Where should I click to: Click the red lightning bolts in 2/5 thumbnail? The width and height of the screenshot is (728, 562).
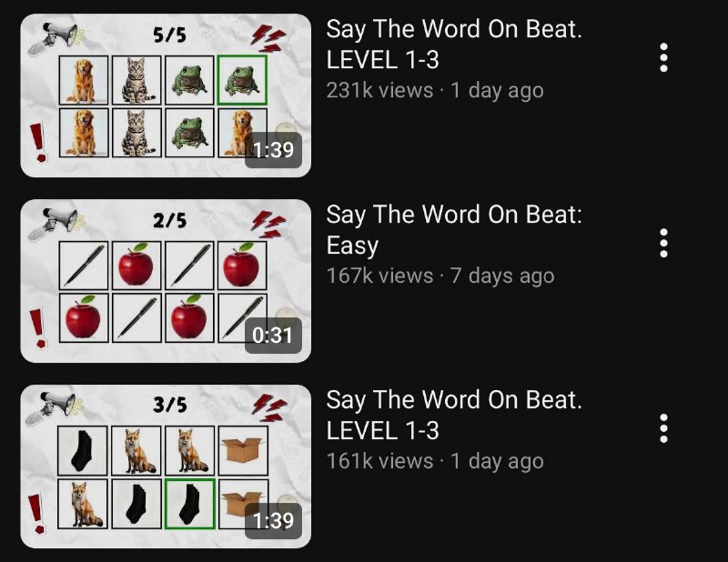(x=268, y=224)
